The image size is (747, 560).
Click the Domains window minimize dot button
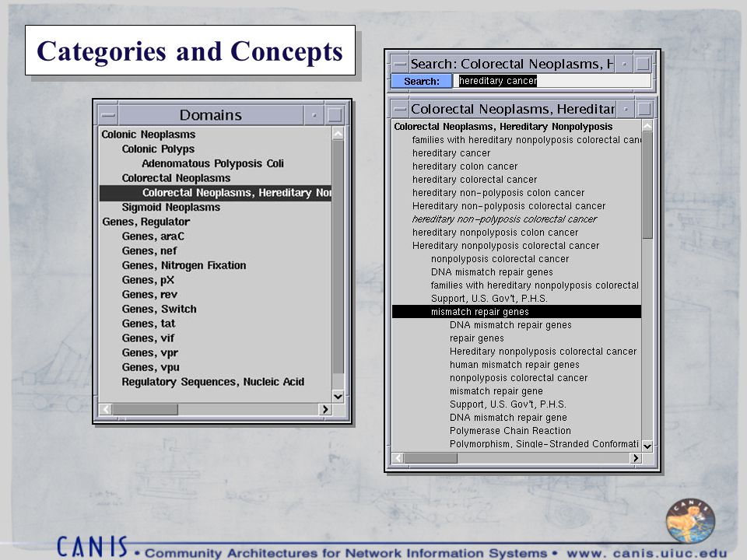(314, 115)
